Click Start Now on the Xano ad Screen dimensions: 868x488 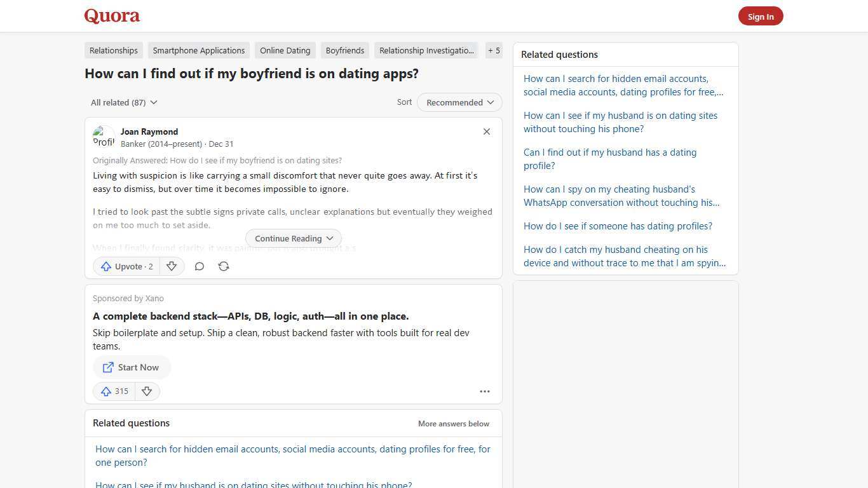coord(132,367)
